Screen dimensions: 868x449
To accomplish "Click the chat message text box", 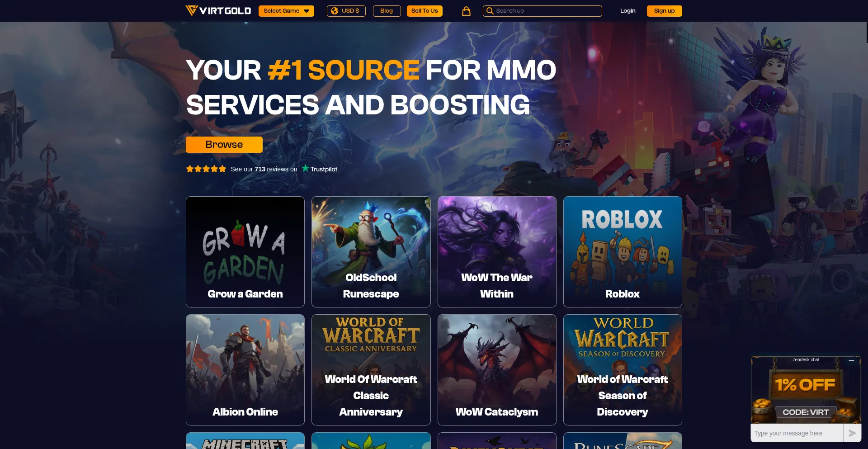I will coord(797,433).
